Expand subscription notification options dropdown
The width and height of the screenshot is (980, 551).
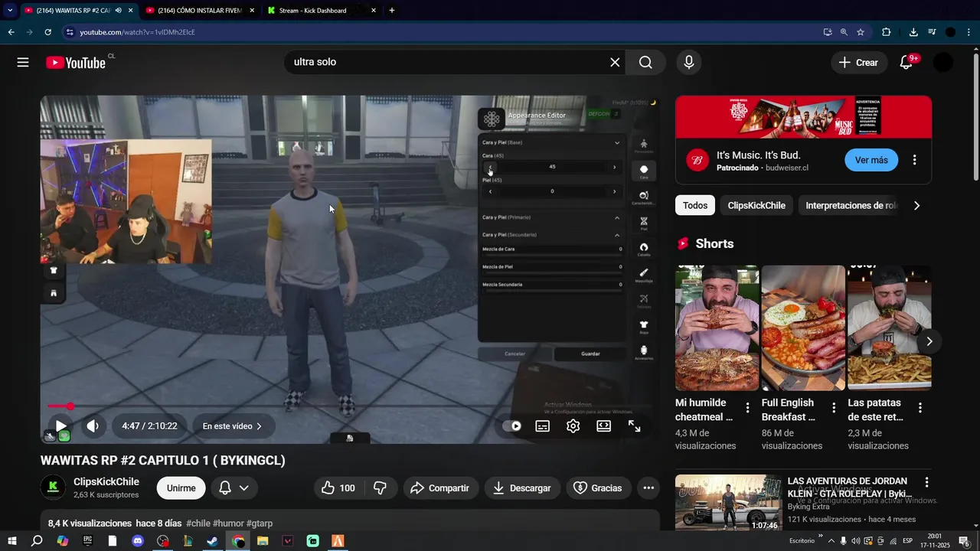[x=234, y=488]
